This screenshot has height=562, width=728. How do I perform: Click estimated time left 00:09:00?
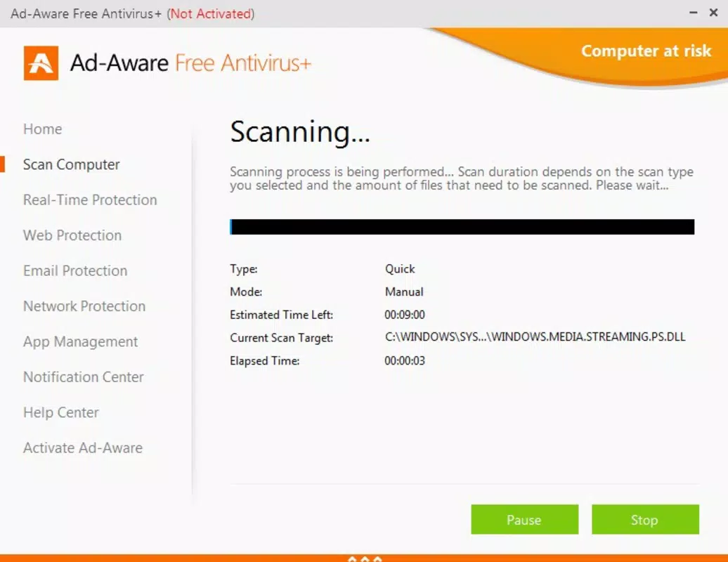pyautogui.click(x=404, y=315)
